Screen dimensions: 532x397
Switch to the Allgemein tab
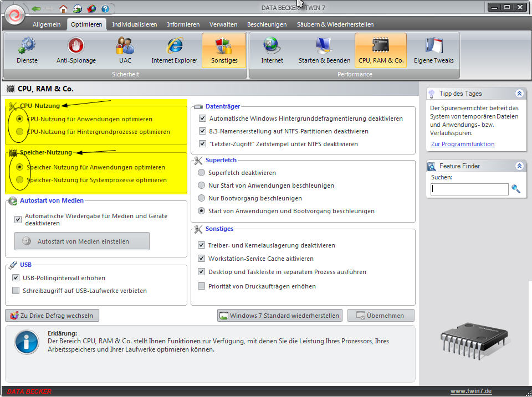[x=47, y=24]
